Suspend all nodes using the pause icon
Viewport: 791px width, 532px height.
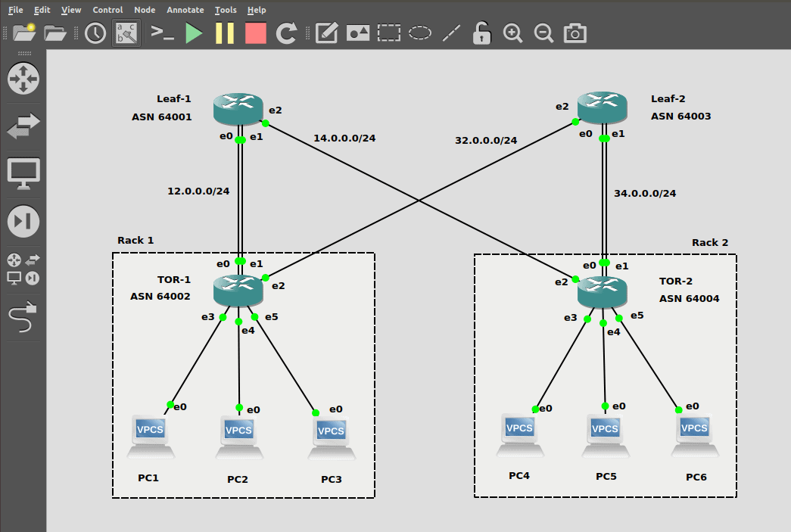(x=224, y=33)
